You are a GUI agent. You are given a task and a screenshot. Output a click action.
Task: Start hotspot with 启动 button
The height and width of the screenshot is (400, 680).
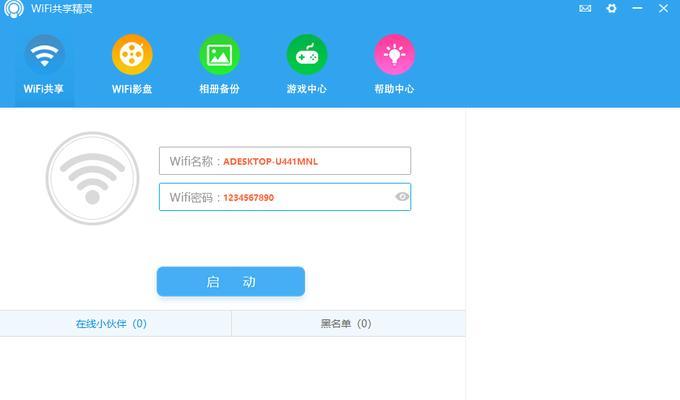tap(231, 282)
